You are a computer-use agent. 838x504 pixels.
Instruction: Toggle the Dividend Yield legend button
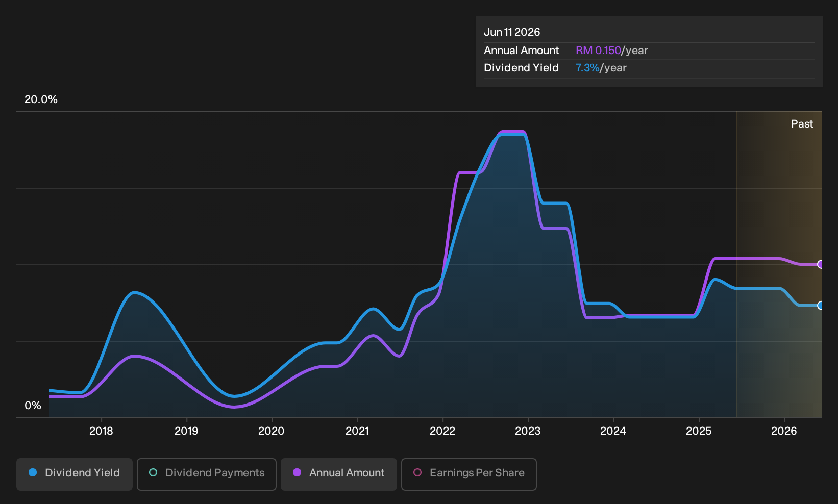coord(75,474)
